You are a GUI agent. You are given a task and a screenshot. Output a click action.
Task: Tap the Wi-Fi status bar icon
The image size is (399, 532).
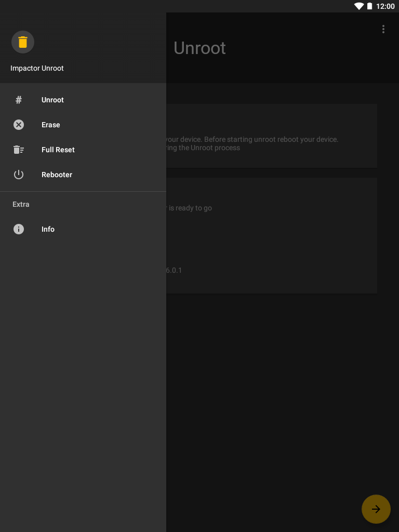(x=358, y=6)
